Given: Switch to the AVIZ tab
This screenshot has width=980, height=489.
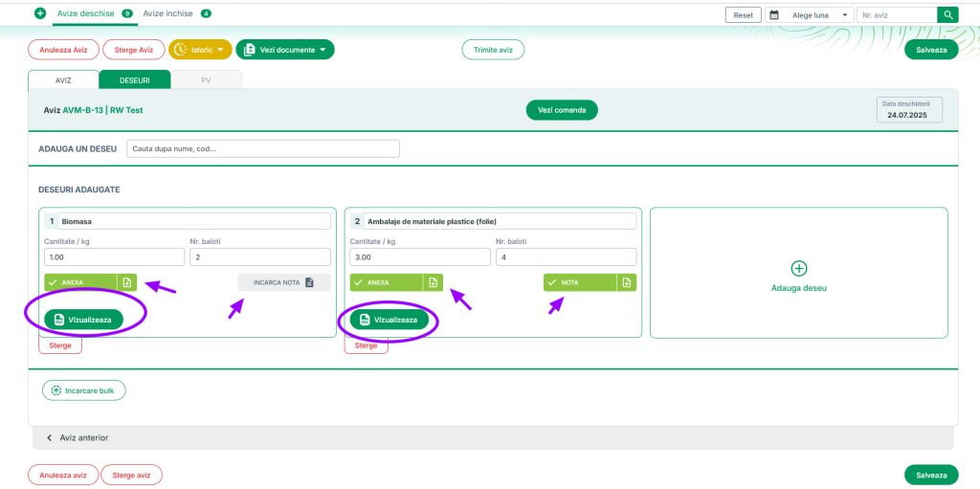Looking at the screenshot, I should click(63, 80).
